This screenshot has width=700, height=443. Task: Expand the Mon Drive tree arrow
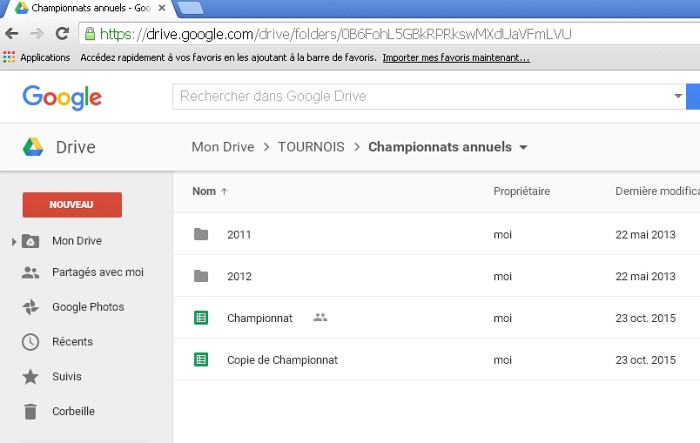click(14, 241)
